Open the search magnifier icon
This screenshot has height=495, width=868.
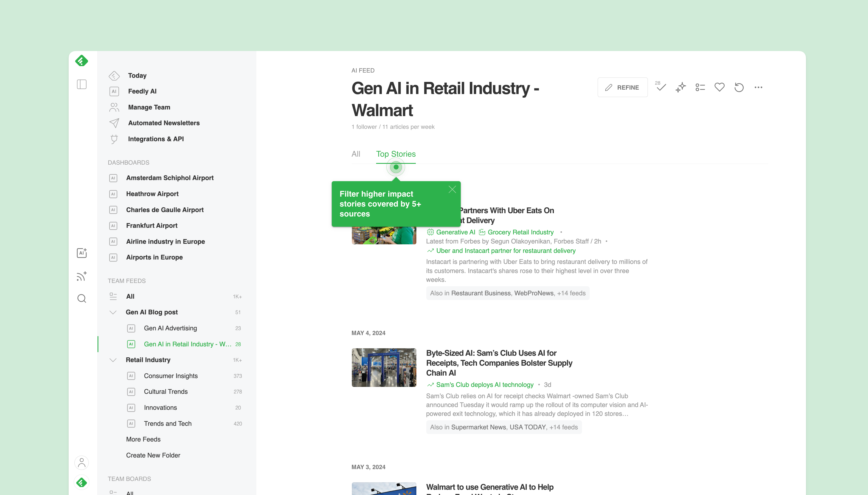coord(82,298)
